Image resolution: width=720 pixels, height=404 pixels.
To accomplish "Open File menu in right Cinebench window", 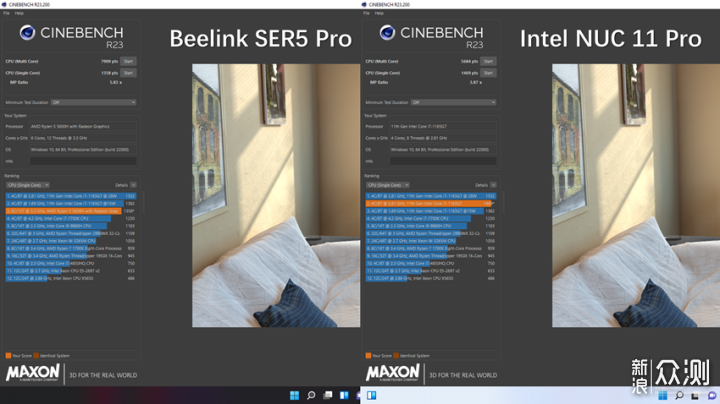I will tap(366, 13).
